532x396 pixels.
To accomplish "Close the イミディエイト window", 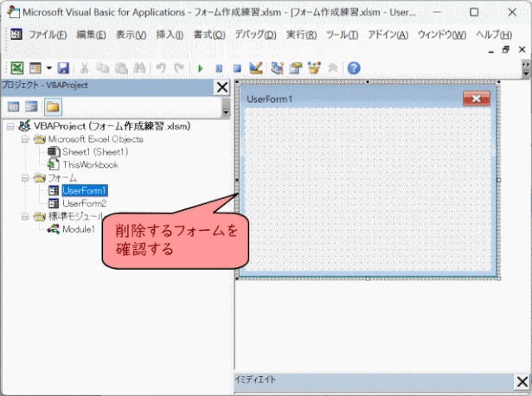I will [x=522, y=382].
